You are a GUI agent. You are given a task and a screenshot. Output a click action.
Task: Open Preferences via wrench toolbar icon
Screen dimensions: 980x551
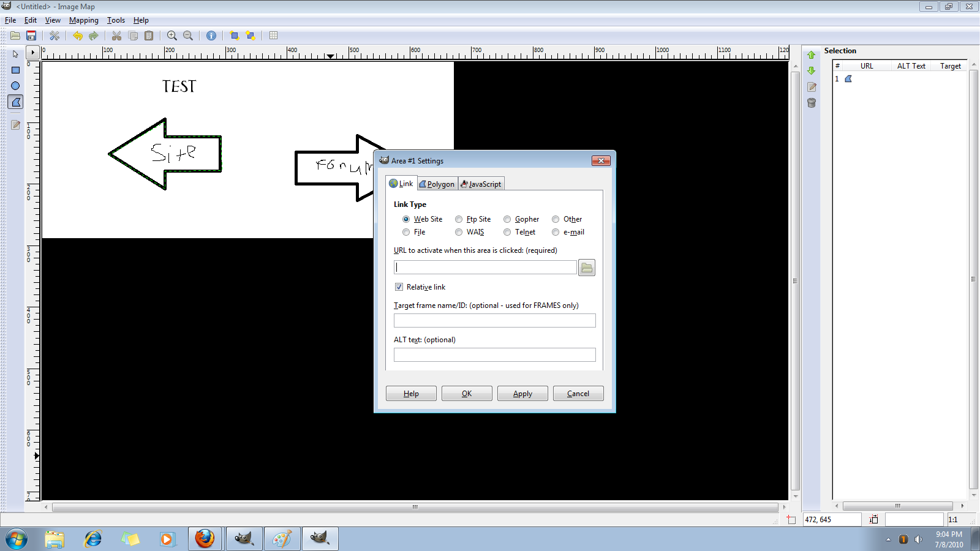tap(55, 36)
